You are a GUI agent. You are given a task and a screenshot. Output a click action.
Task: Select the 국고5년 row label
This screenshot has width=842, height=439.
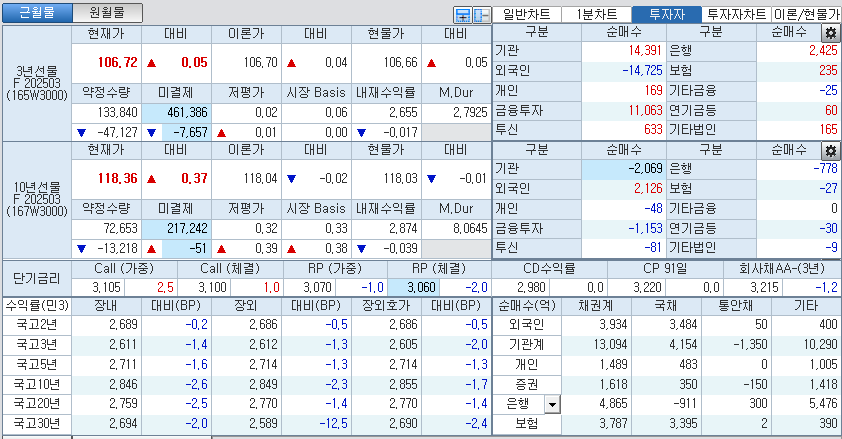click(37, 364)
